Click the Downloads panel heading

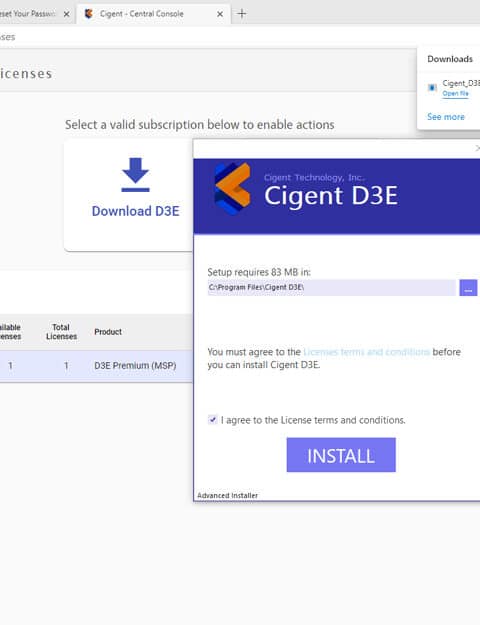450,59
